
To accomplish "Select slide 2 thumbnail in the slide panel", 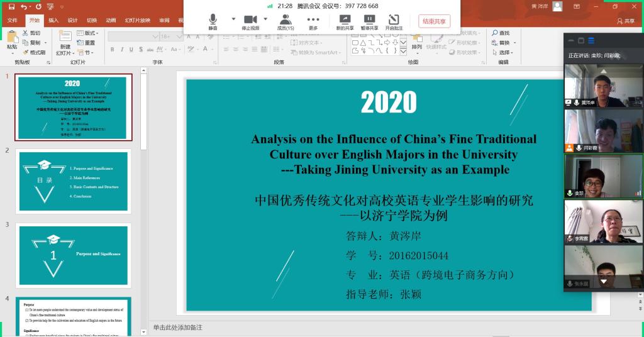I will 73,180.
